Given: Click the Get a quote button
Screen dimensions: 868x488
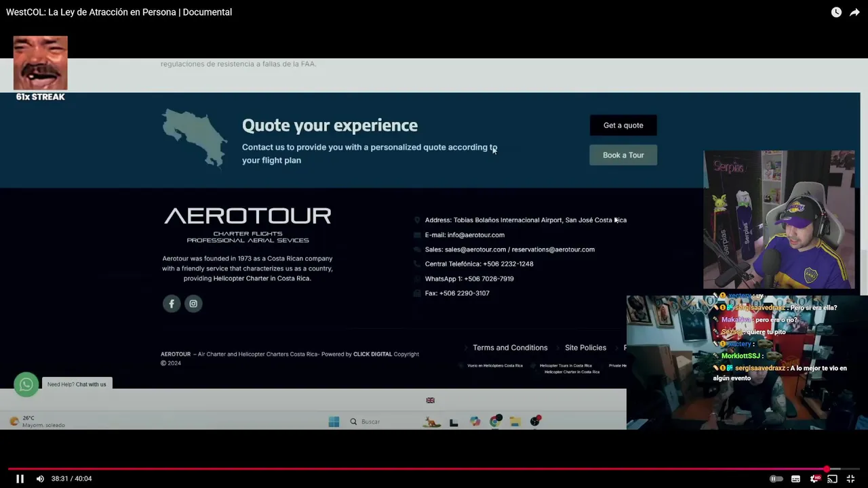Looking at the screenshot, I should coord(623,125).
